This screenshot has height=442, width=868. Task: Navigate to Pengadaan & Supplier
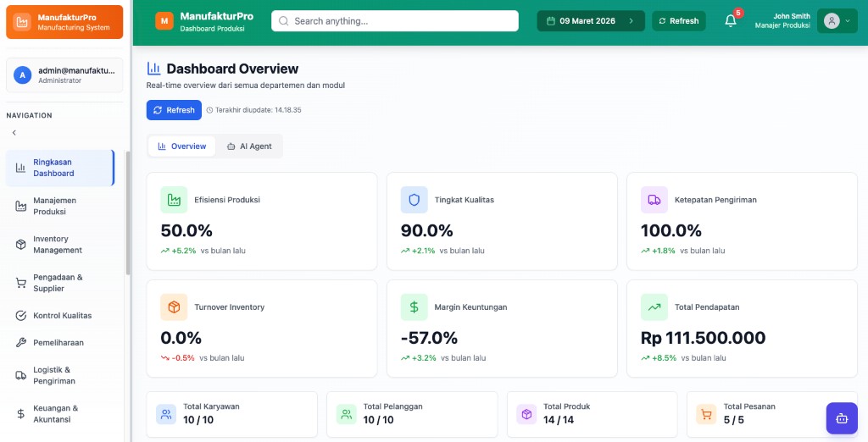click(x=60, y=283)
